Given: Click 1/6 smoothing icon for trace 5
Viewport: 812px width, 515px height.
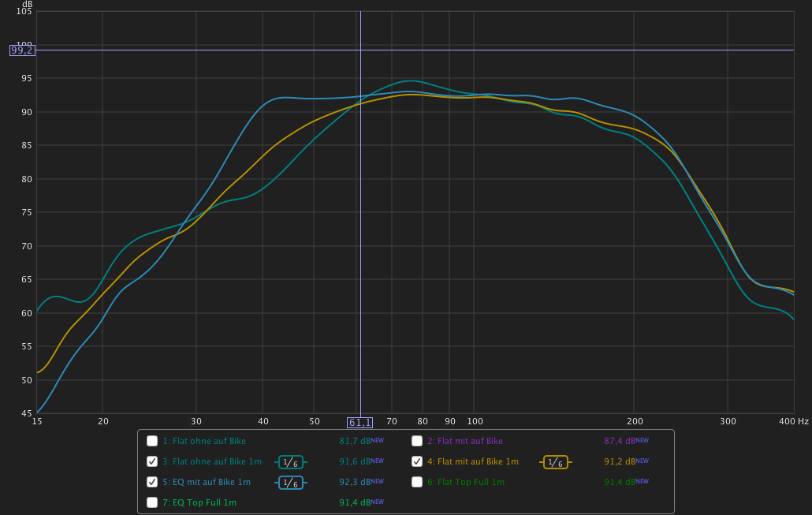Looking at the screenshot, I should click(290, 483).
